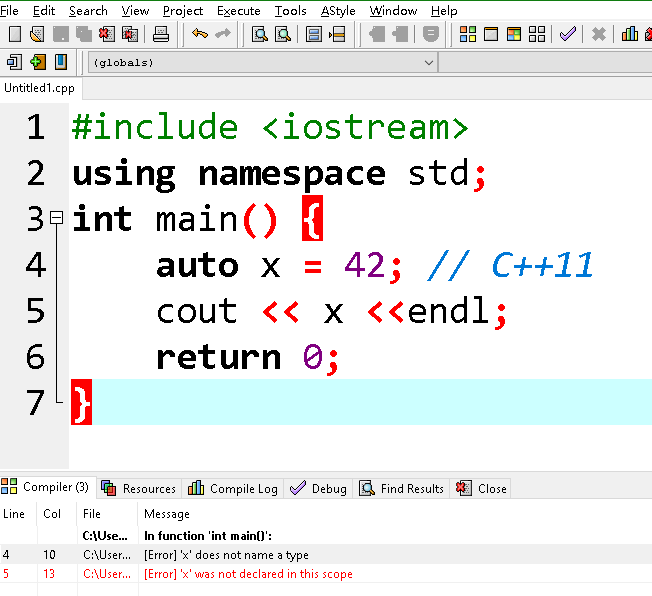Click the Profile analysis bar chart icon

(x=629, y=34)
